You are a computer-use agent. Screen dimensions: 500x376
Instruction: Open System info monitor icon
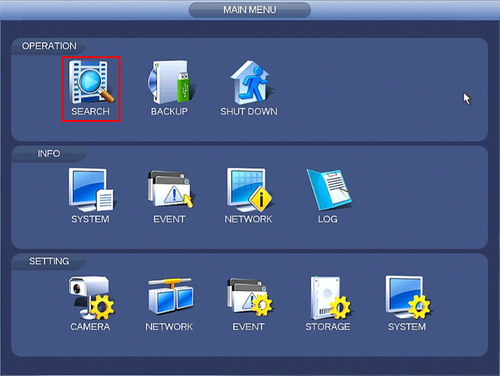91,189
